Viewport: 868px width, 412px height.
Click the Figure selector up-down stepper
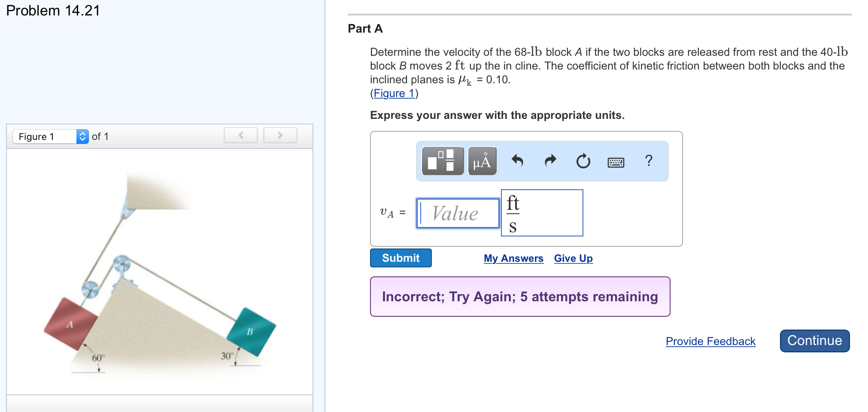pyautogui.click(x=81, y=136)
